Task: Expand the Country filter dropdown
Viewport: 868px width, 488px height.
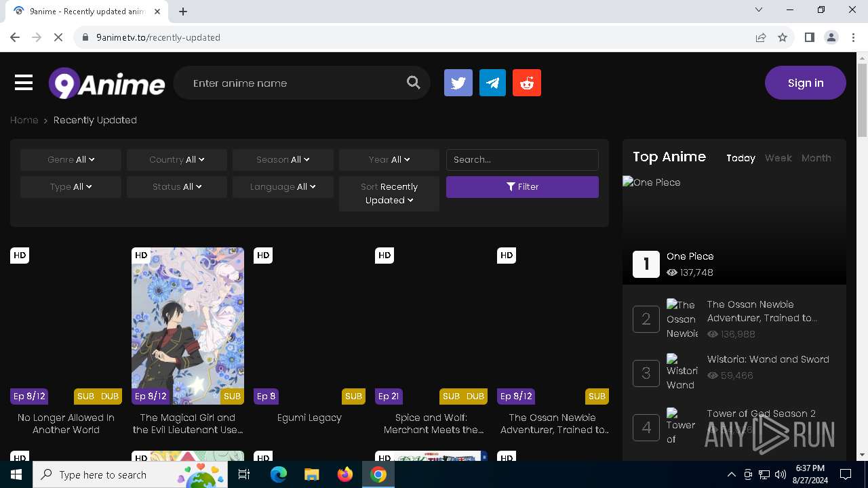Action: (176, 159)
